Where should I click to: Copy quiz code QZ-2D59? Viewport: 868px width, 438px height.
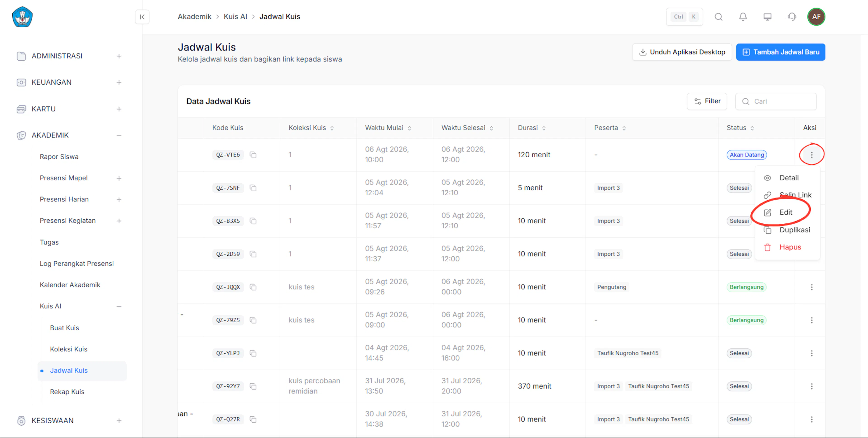point(253,254)
